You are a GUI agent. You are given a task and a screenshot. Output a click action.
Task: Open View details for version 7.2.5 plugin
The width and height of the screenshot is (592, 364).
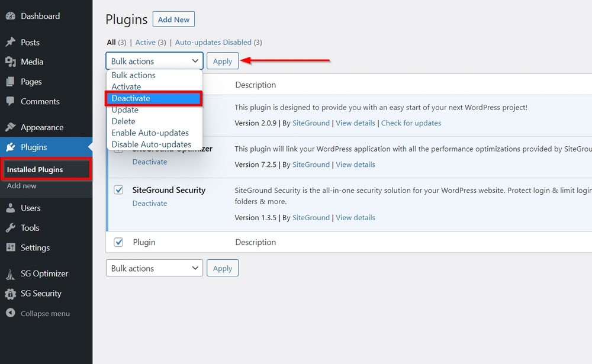click(x=356, y=165)
